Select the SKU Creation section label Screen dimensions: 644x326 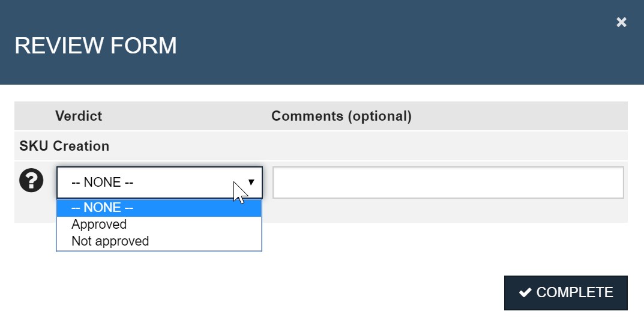pyautogui.click(x=64, y=146)
